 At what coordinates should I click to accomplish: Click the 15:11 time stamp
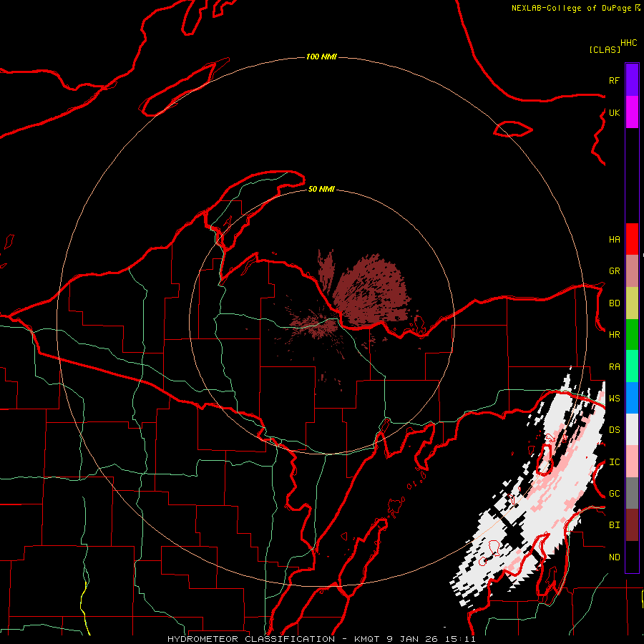[x=460, y=639]
